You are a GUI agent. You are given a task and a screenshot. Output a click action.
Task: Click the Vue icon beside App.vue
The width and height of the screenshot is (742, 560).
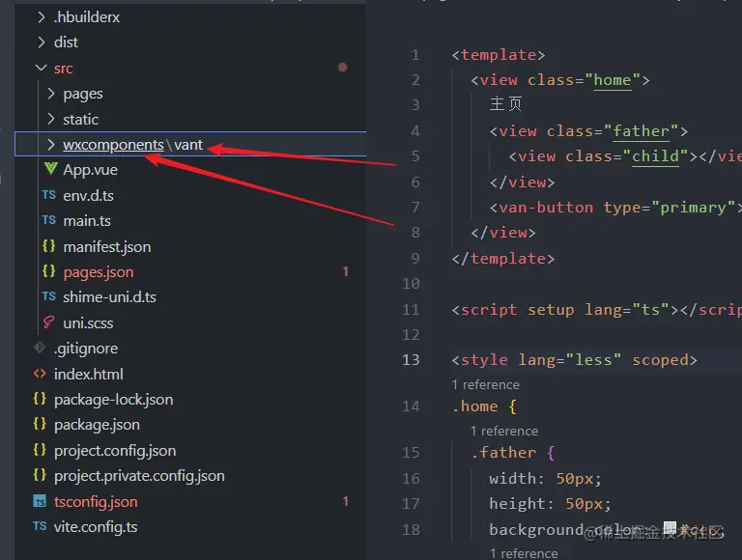tap(50, 168)
